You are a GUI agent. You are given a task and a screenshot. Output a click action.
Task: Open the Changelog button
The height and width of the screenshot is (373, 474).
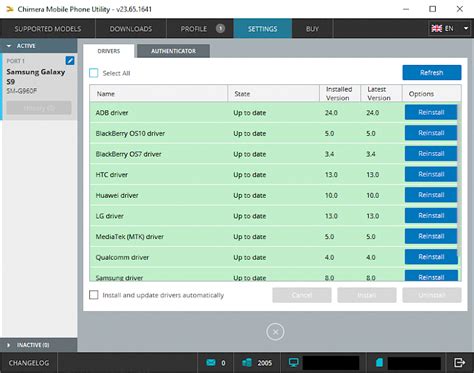click(29, 363)
